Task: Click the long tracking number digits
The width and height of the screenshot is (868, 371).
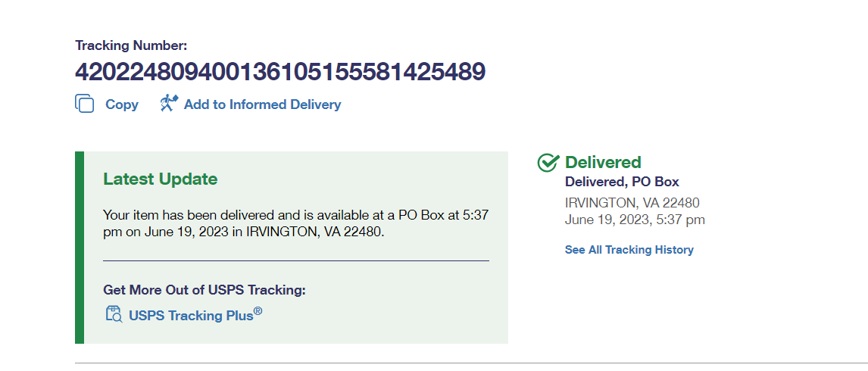Action: coord(280,72)
